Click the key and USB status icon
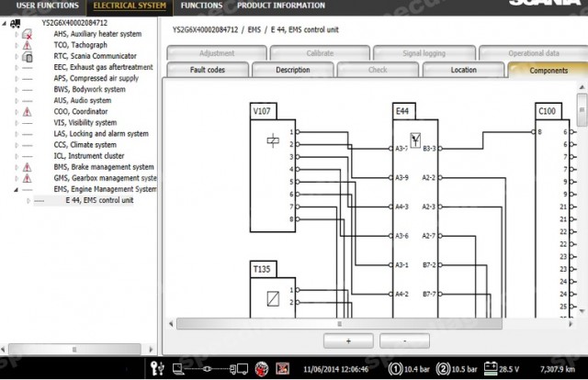This screenshot has width=588, height=380. (157, 369)
